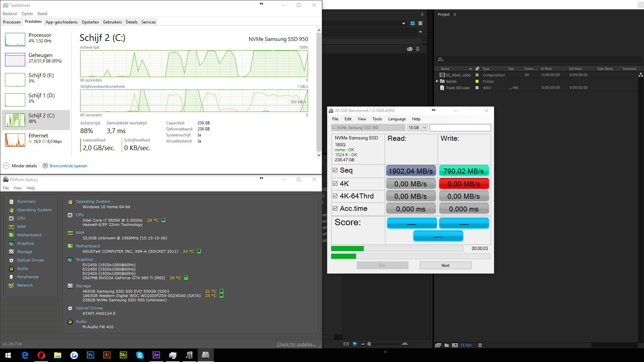Click the Resource Monitor icon beside Broncontrole openen
Viewport: 644px width, 362px height.
[45, 166]
